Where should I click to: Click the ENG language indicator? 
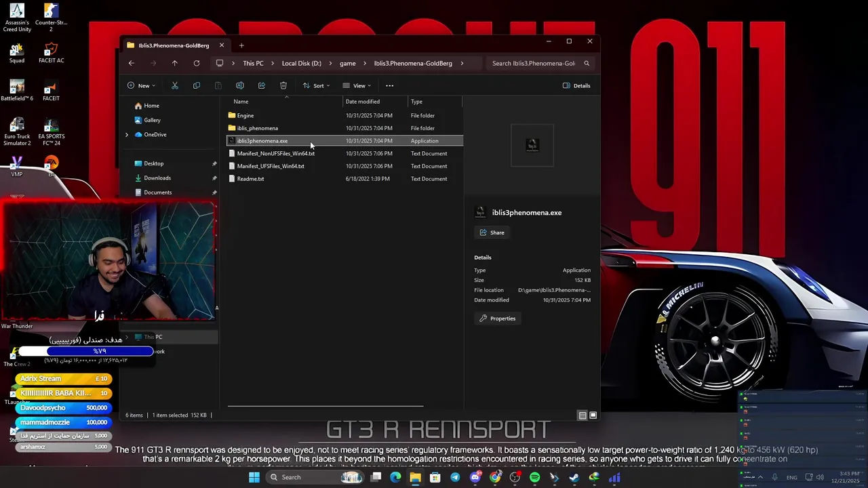pos(792,477)
